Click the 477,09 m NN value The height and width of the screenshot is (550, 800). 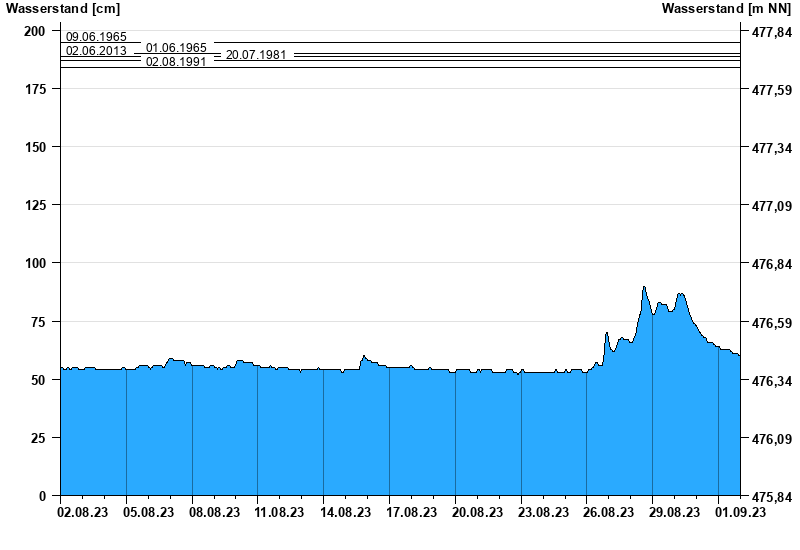pyautogui.click(x=772, y=206)
